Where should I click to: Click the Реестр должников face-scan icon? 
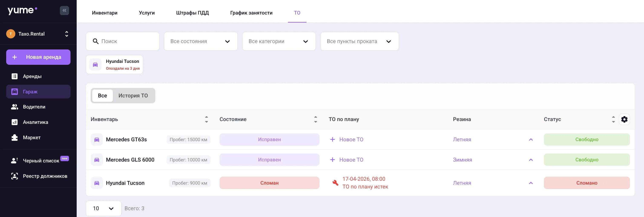pos(14,176)
